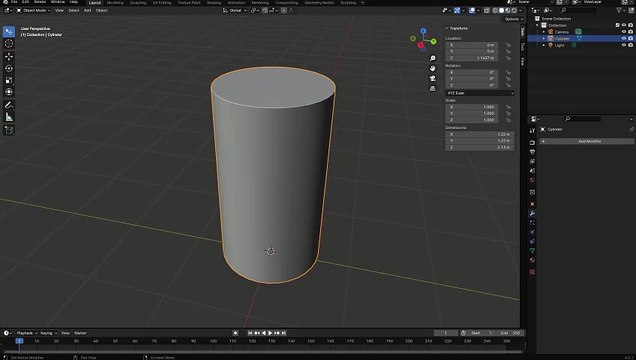Click the current frame number field
Image resolution: width=636 pixels, height=360 pixels.
point(445,333)
